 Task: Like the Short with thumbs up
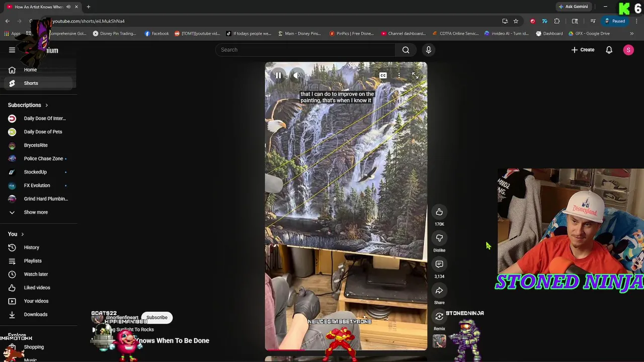[439, 212]
